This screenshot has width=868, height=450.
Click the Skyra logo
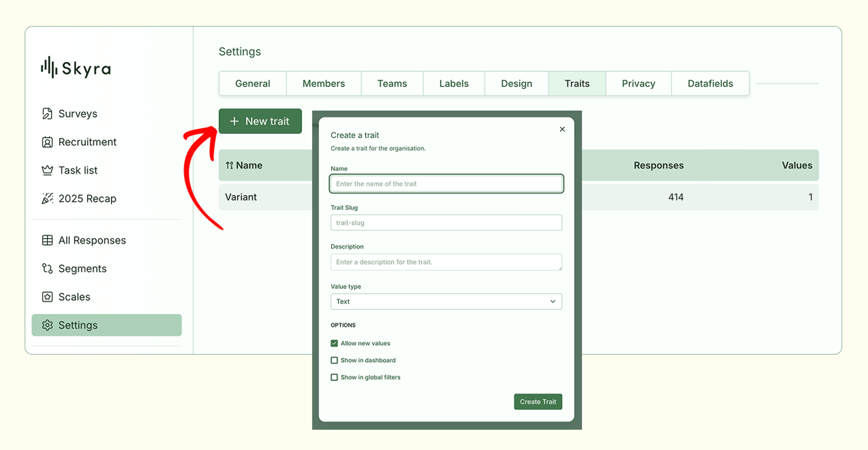pyautogui.click(x=76, y=67)
